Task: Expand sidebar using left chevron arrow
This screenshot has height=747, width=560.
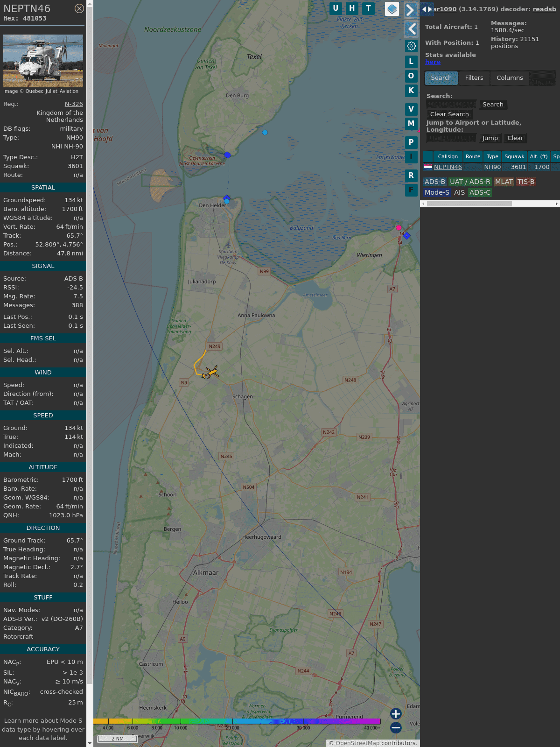Action: click(x=411, y=29)
